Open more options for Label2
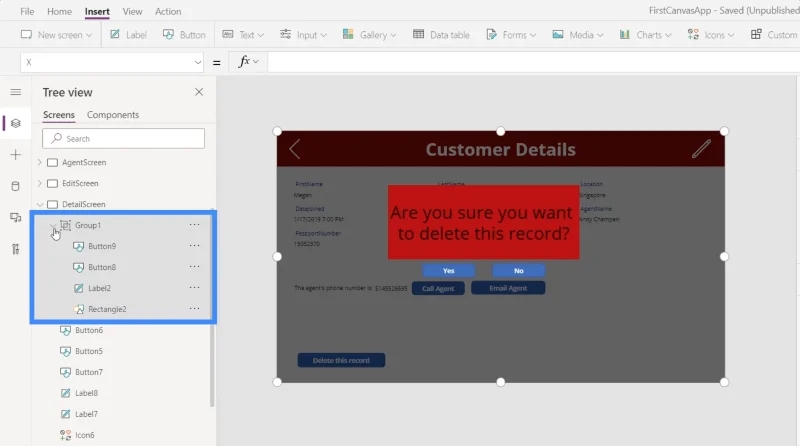The height and width of the screenshot is (446, 800). (x=194, y=287)
